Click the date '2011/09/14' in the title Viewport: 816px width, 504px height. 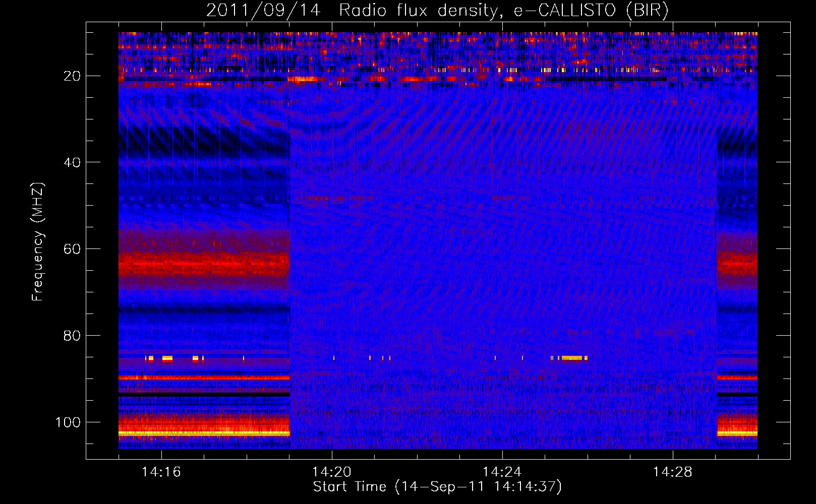coord(263,11)
